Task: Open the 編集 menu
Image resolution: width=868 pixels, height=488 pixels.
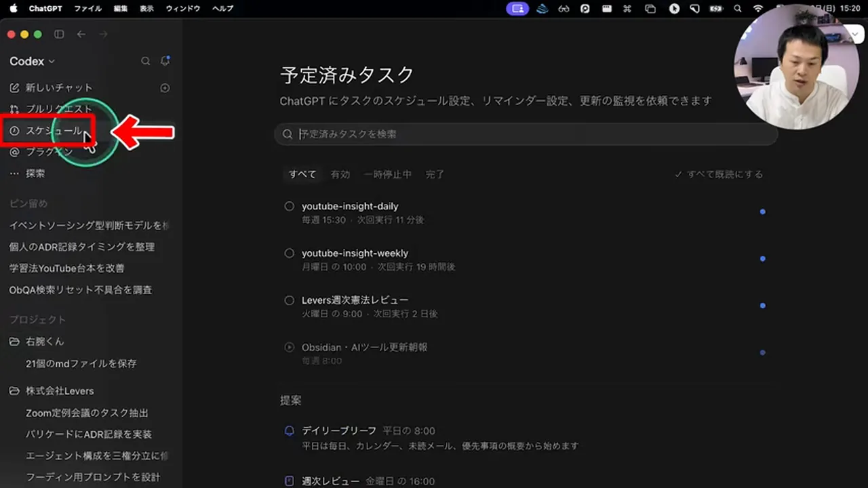Action: click(121, 9)
